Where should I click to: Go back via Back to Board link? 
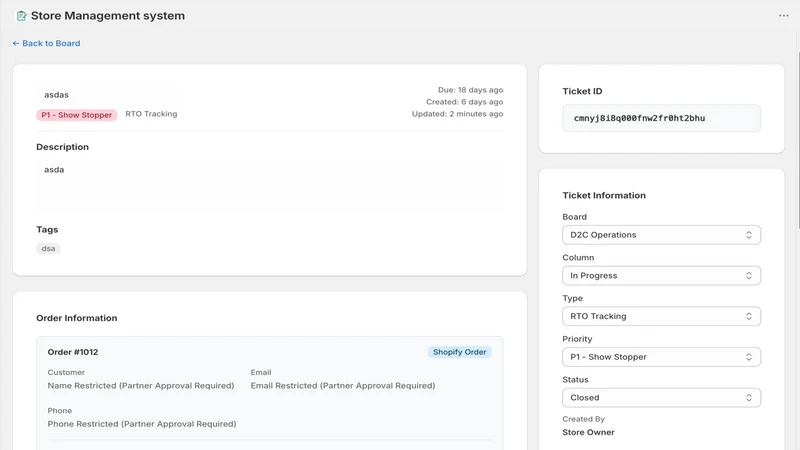(x=46, y=43)
